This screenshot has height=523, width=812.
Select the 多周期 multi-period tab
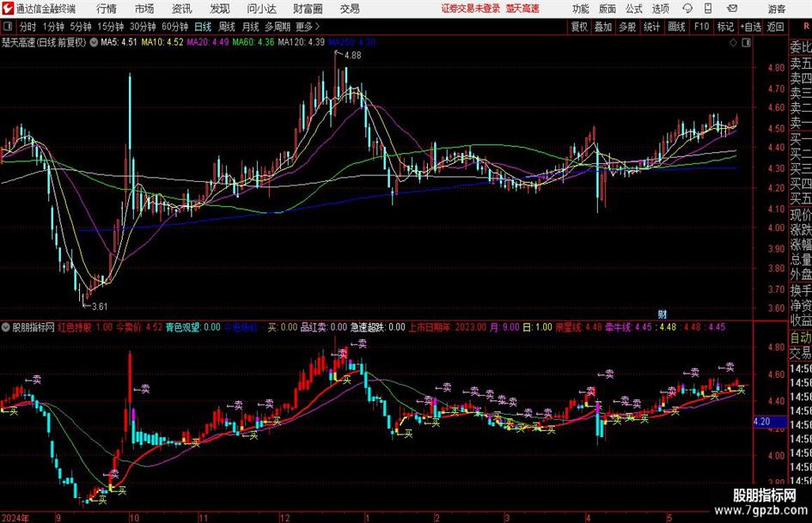[x=278, y=27]
